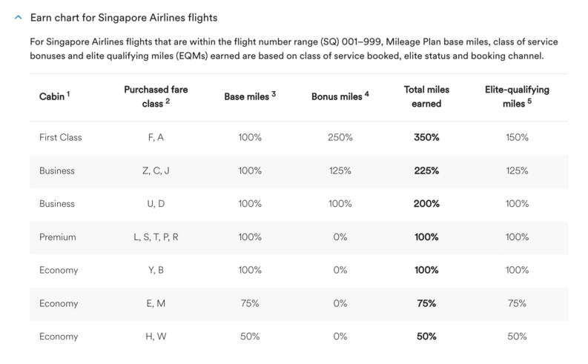
Task: Click fare classes H, W cell
Action: 156,336
